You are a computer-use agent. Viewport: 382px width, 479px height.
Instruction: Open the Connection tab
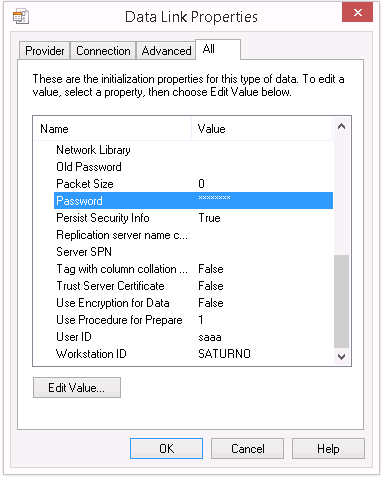103,51
